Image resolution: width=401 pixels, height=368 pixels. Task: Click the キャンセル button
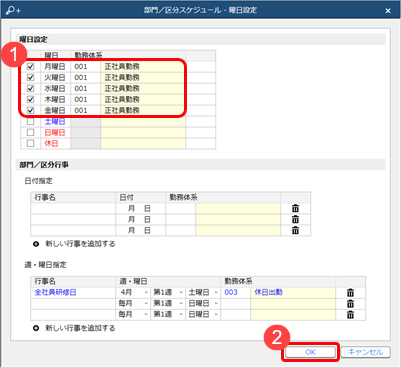pos(365,352)
